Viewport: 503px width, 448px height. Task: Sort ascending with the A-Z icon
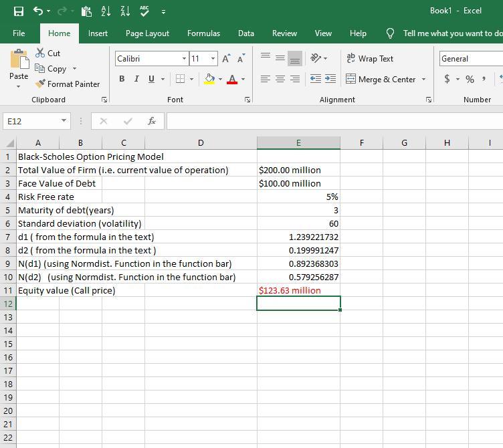105,11
